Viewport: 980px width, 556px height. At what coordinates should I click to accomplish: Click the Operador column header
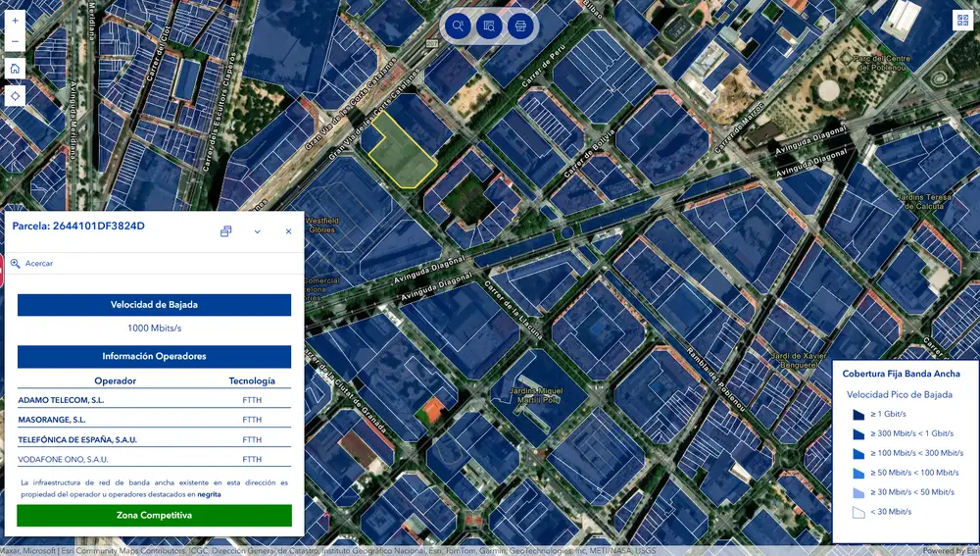point(115,380)
